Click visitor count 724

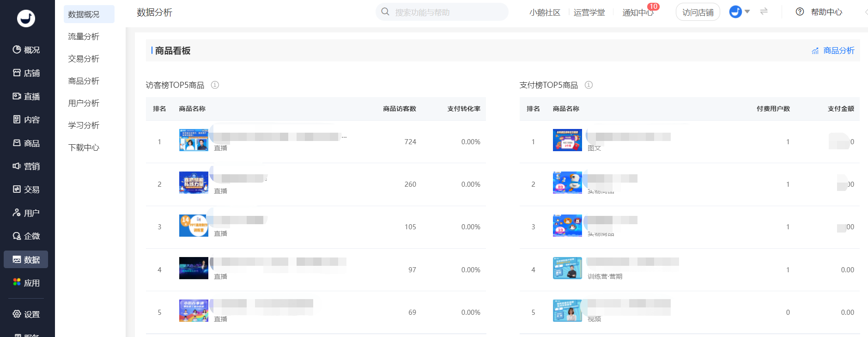(410, 142)
